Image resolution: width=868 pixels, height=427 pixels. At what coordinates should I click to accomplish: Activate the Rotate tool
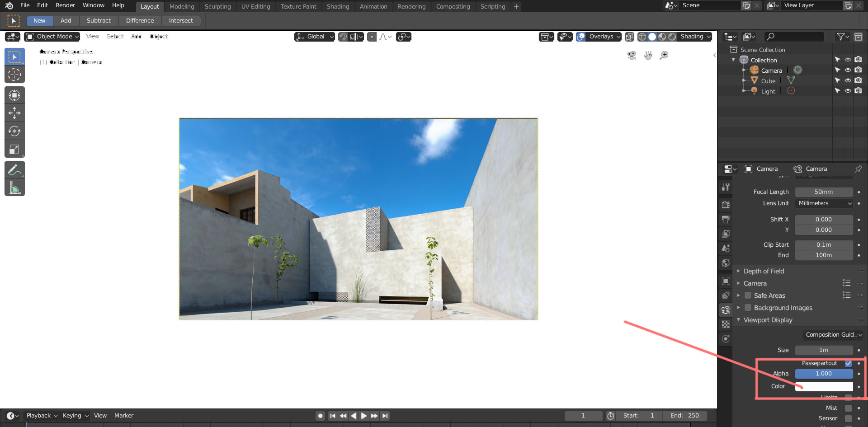(14, 131)
